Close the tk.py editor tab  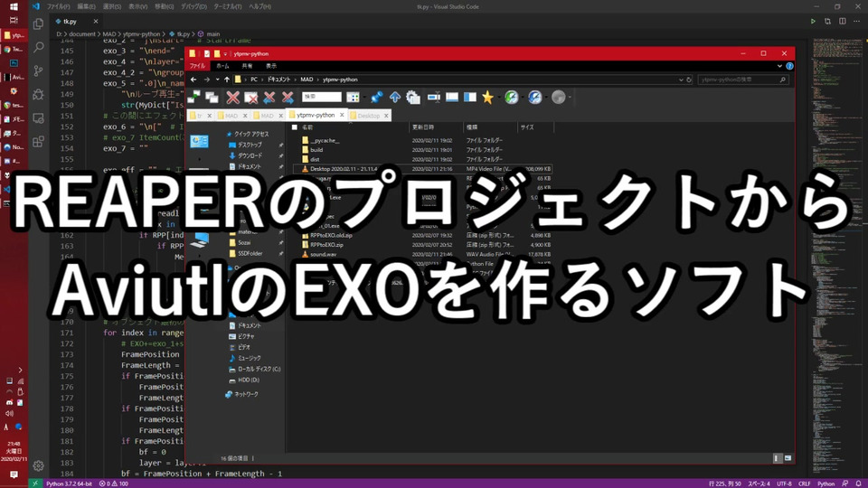pyautogui.click(x=95, y=21)
